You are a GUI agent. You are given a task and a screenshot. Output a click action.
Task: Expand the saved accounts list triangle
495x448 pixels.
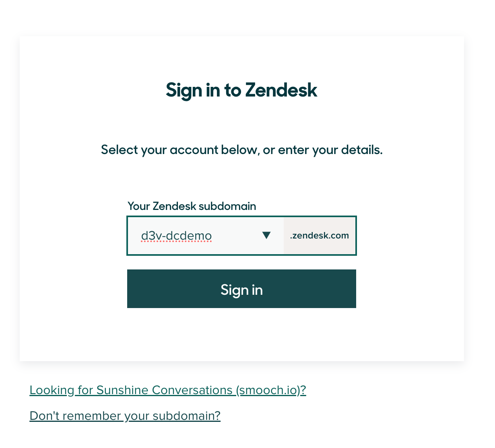266,235
